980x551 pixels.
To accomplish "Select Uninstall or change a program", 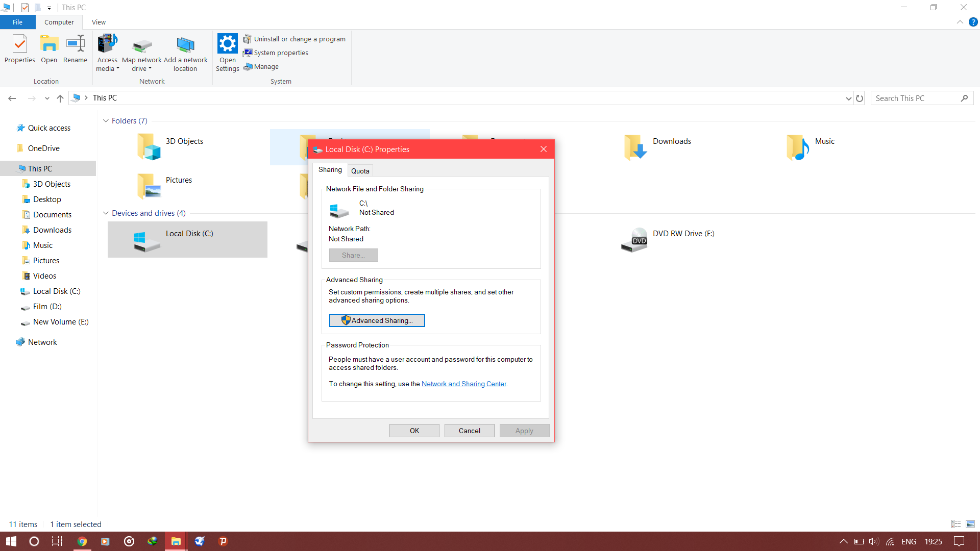I will click(x=295, y=39).
